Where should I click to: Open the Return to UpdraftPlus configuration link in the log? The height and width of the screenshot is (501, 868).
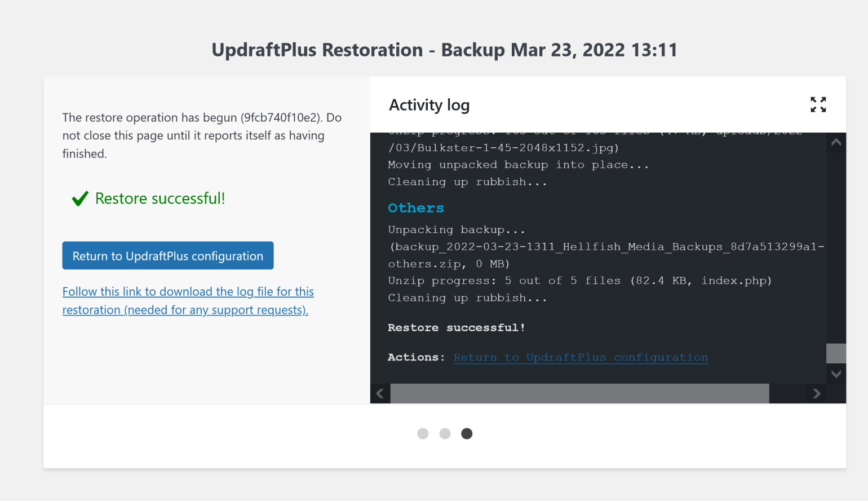click(580, 357)
